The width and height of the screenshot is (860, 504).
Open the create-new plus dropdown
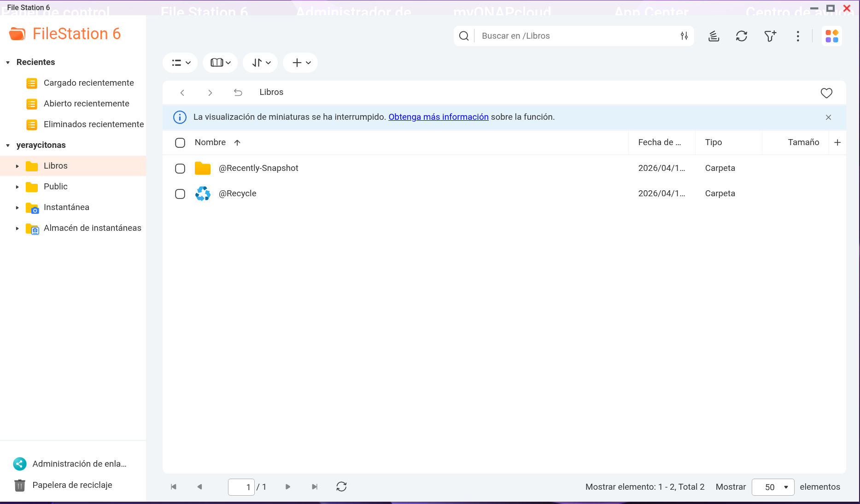(x=301, y=63)
